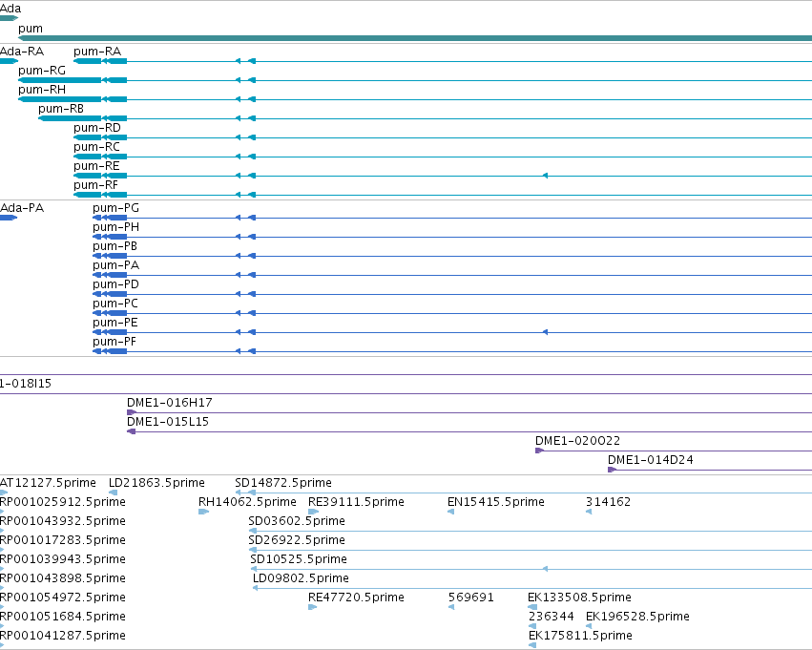Click the pum-RG transcript label
812x650 pixels.
(x=42, y=71)
